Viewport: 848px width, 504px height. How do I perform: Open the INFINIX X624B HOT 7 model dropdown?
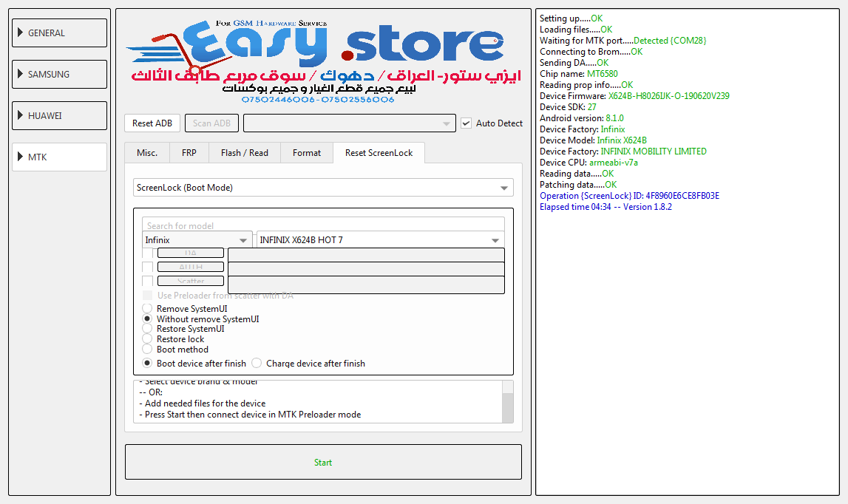pyautogui.click(x=380, y=240)
